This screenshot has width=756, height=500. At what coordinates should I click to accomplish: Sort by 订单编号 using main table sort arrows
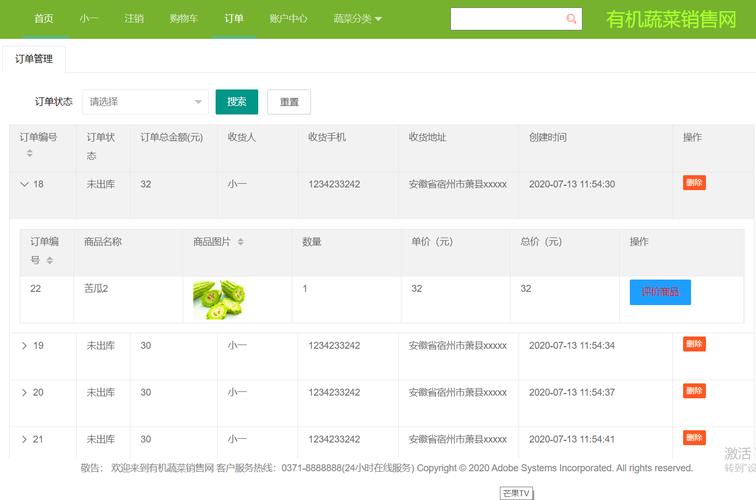pos(29,153)
